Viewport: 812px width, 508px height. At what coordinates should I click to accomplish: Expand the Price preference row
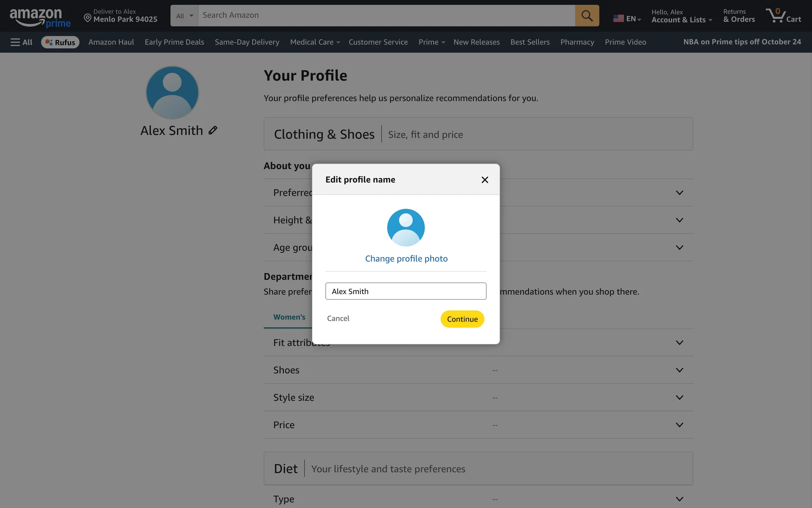(679, 425)
